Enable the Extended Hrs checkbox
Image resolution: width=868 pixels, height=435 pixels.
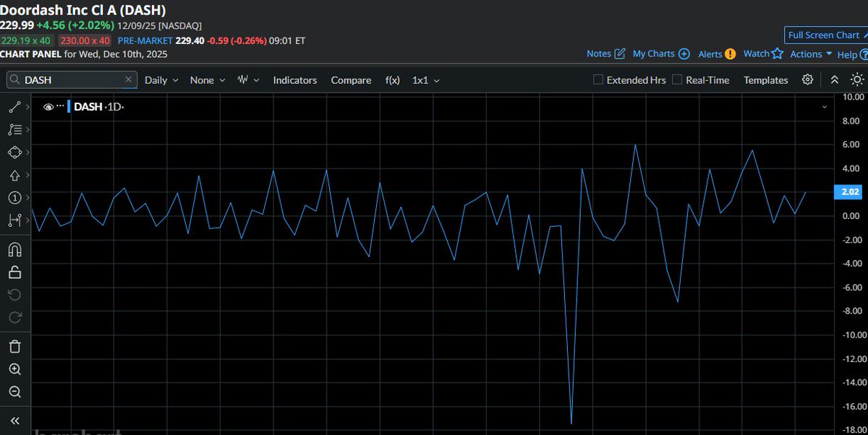(598, 79)
